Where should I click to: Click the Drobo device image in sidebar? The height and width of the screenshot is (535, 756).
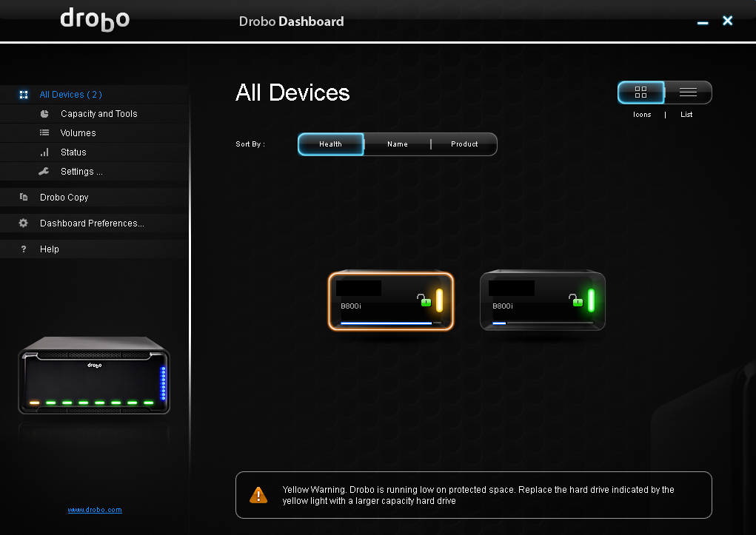coord(94,375)
